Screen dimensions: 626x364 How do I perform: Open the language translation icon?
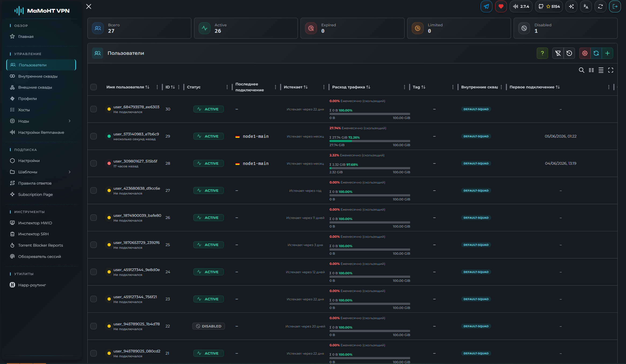pos(586,6)
